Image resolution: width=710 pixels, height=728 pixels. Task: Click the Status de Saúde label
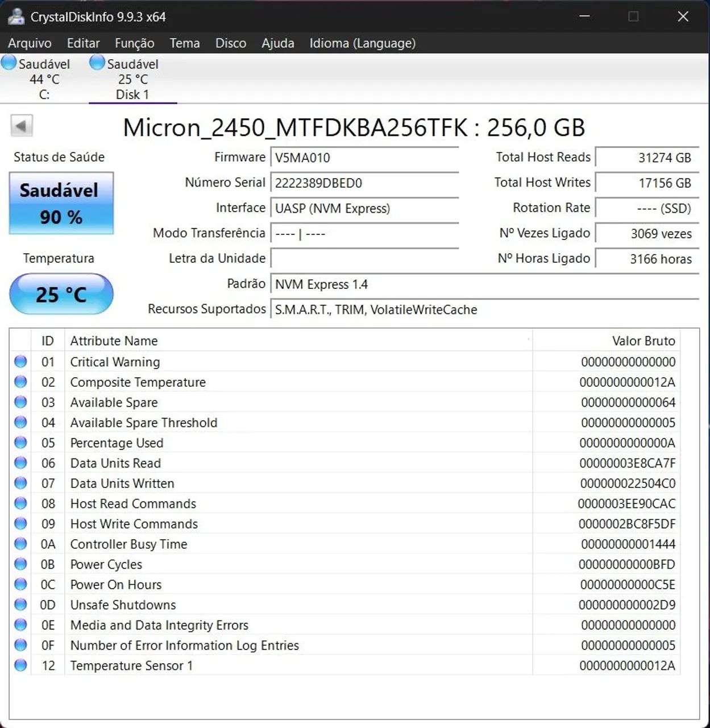59,157
